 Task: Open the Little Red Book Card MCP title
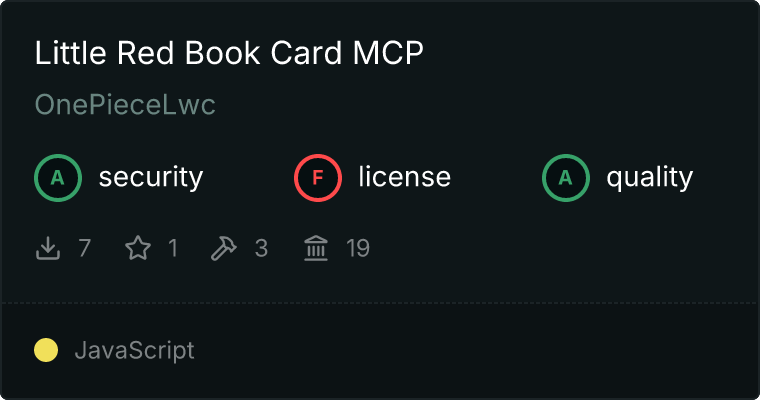(x=229, y=52)
